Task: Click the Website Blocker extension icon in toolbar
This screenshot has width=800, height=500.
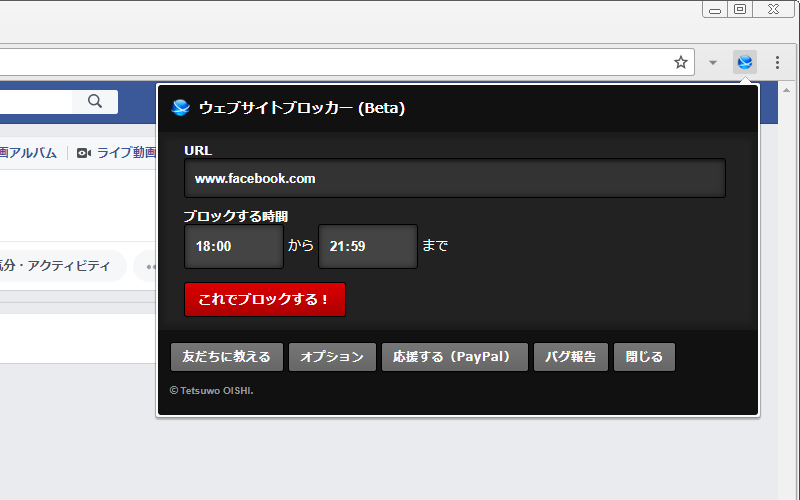Action: click(x=744, y=62)
